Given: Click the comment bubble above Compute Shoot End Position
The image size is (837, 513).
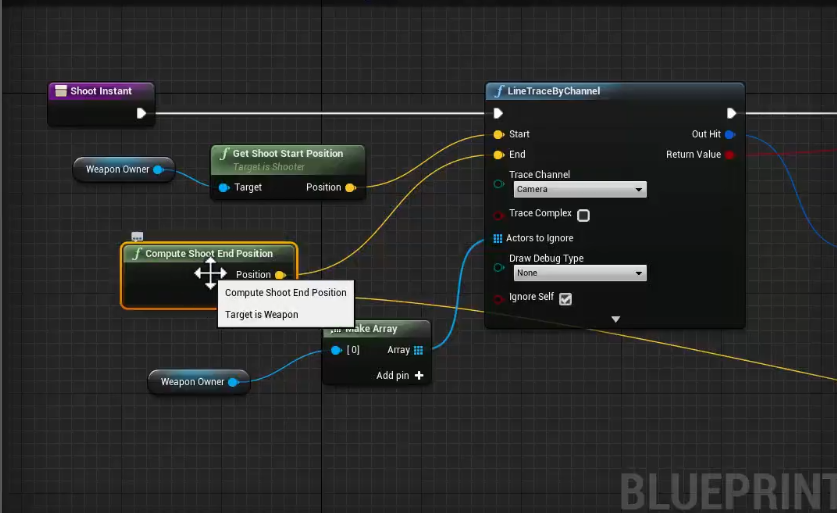Looking at the screenshot, I should click(x=137, y=236).
